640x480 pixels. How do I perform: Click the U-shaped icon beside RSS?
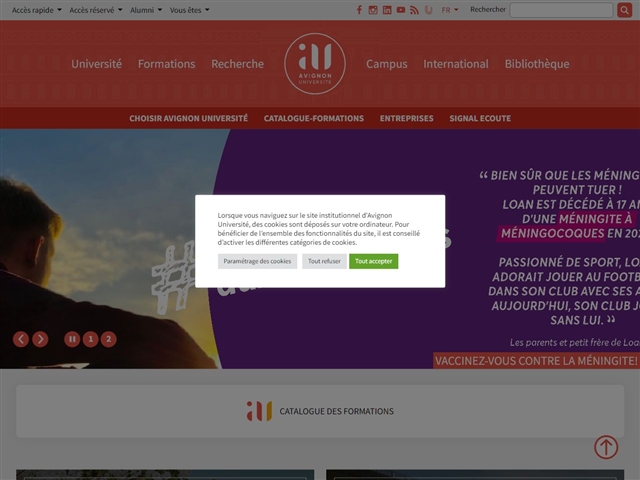(x=428, y=10)
